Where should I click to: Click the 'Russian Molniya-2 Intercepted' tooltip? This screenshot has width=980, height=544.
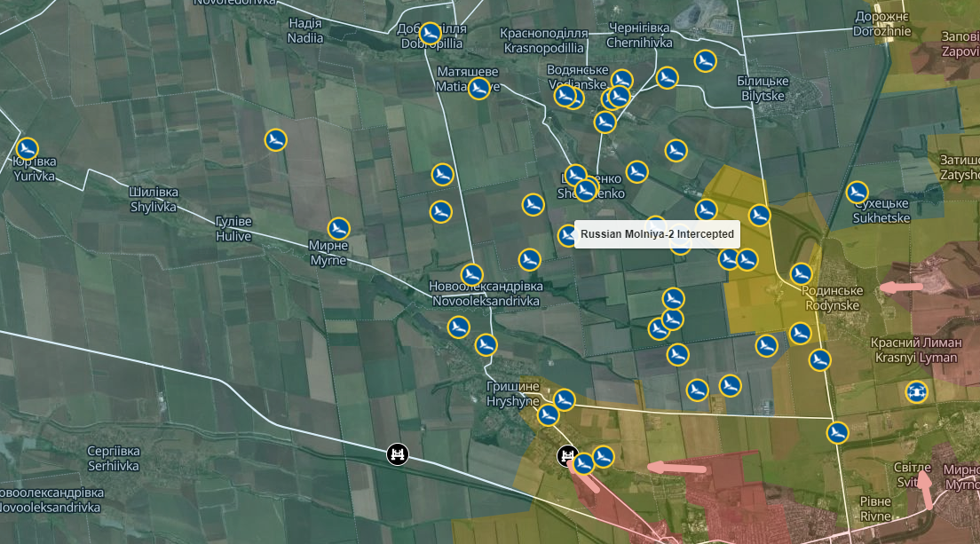pyautogui.click(x=657, y=234)
